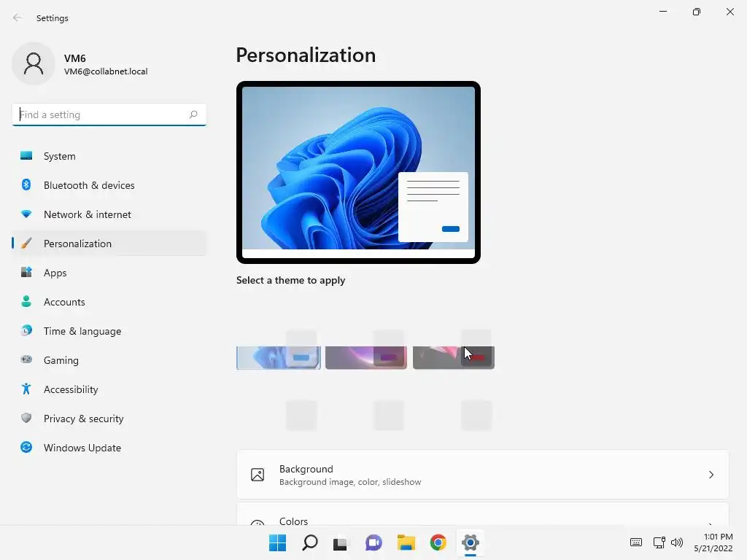Click the network status tray icon

659,542
